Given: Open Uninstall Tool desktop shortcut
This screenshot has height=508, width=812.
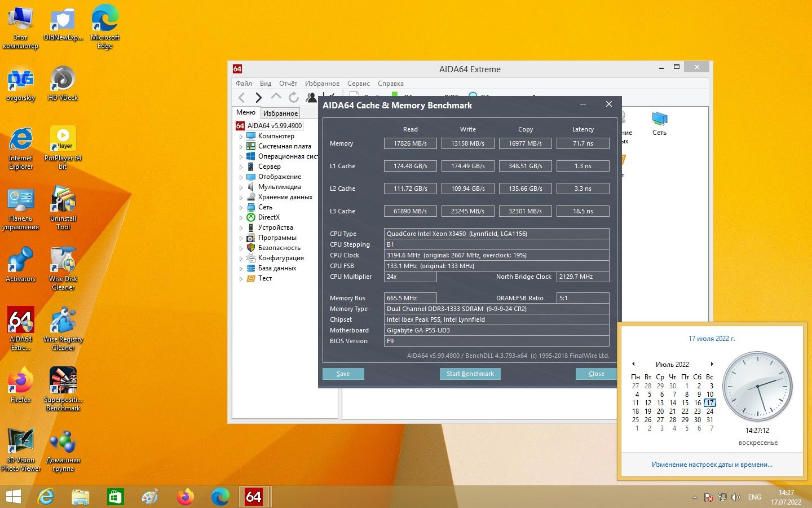Looking at the screenshot, I should (x=63, y=208).
